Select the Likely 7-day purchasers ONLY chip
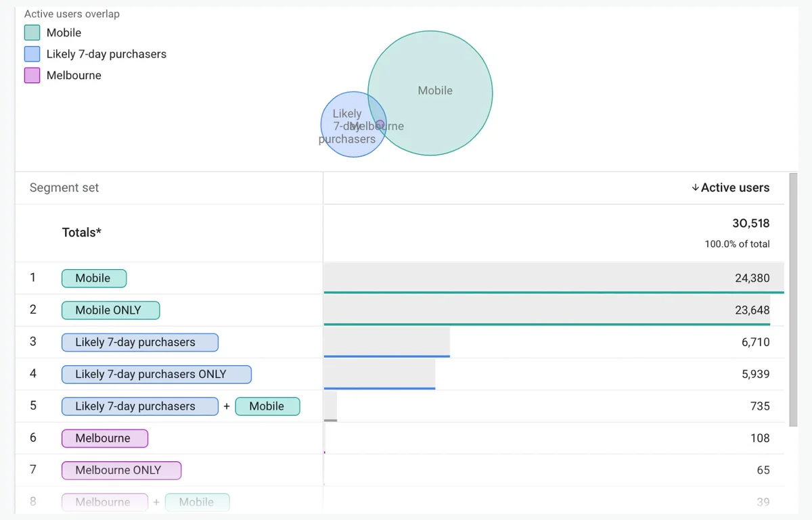Viewport: 812px width, 520px height. [x=156, y=374]
